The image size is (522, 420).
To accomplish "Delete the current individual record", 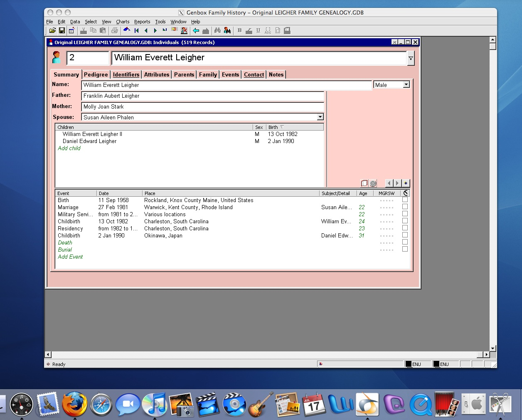I will (x=184, y=30).
